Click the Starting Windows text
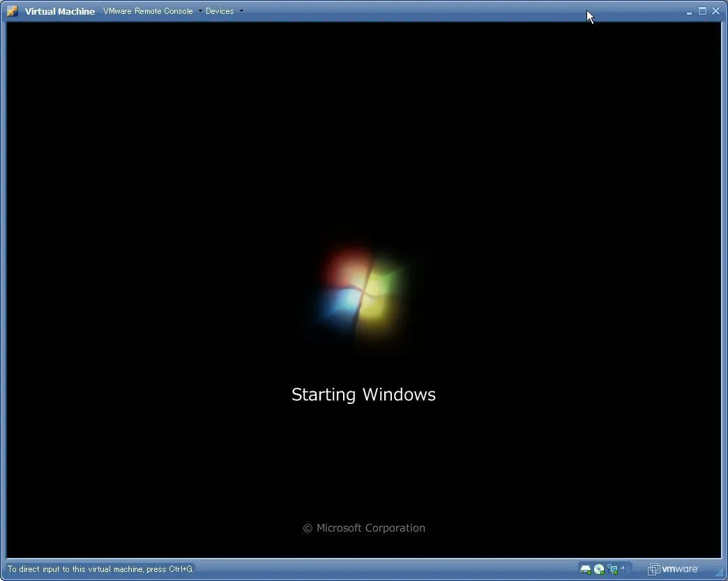The image size is (728, 581). point(363,395)
